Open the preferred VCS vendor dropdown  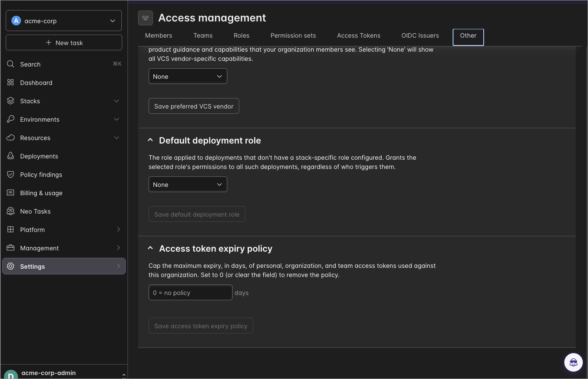pyautogui.click(x=188, y=76)
